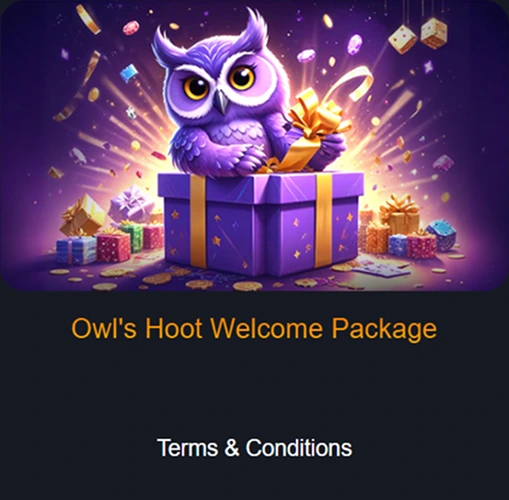The image size is (509, 500).
Task: Click the owl's grey beak
Action: [x=221, y=101]
